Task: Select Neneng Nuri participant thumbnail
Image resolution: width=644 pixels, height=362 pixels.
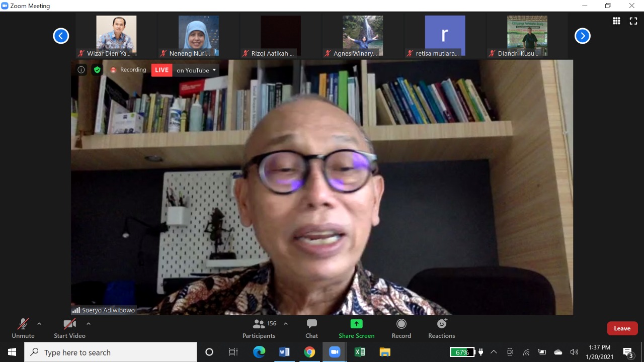Action: point(198,36)
